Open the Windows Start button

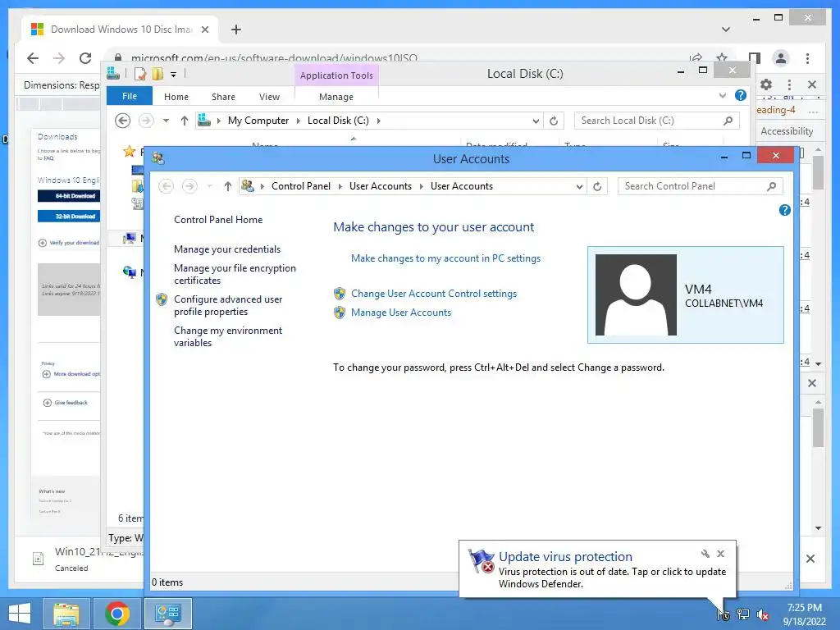20,614
